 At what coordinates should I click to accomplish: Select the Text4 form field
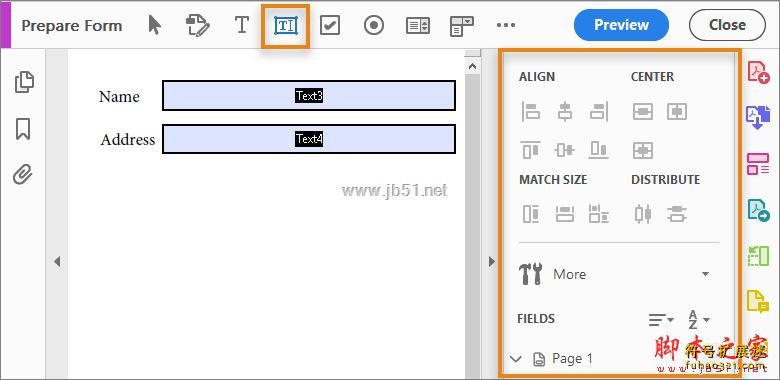coord(309,139)
